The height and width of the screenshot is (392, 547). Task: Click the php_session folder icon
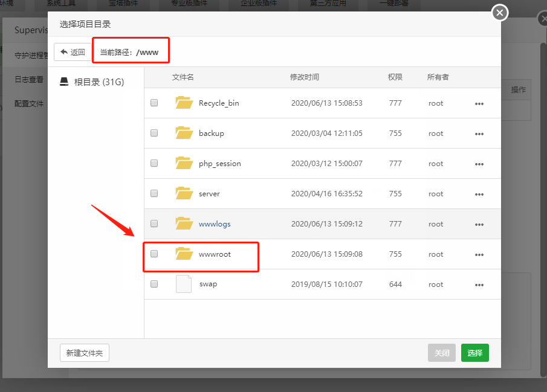184,163
